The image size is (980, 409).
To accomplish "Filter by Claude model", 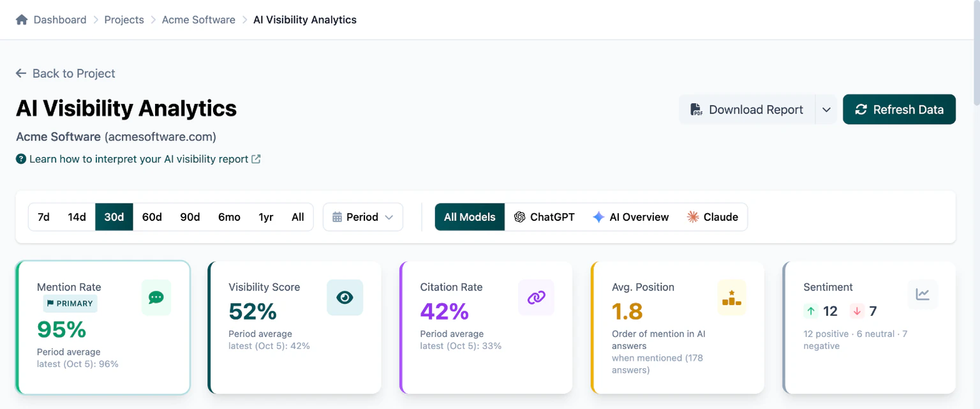I will (x=712, y=217).
